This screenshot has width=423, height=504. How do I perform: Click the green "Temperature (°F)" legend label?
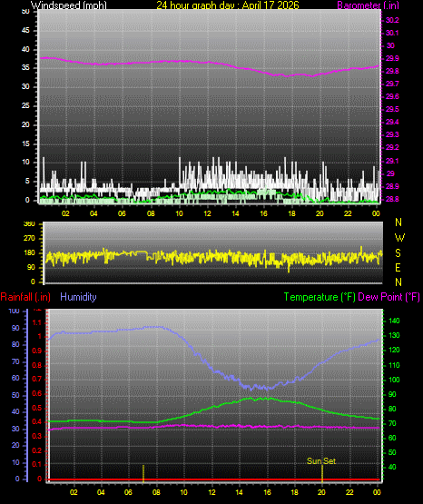pos(320,297)
